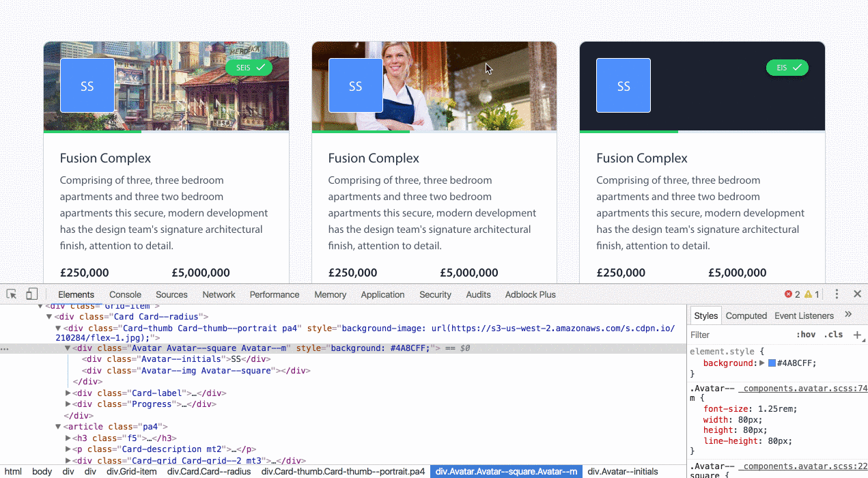Open the Adblock Plus tab
This screenshot has width=868, height=478.
[x=531, y=294]
